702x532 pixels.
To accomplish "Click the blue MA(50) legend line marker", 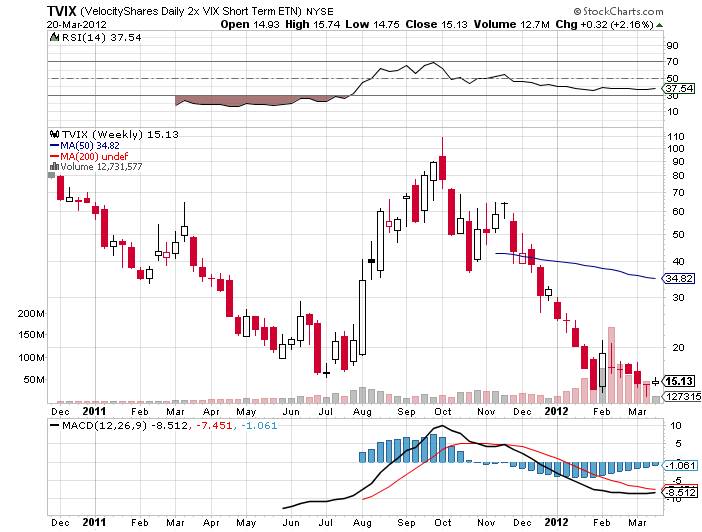I will (x=55, y=146).
